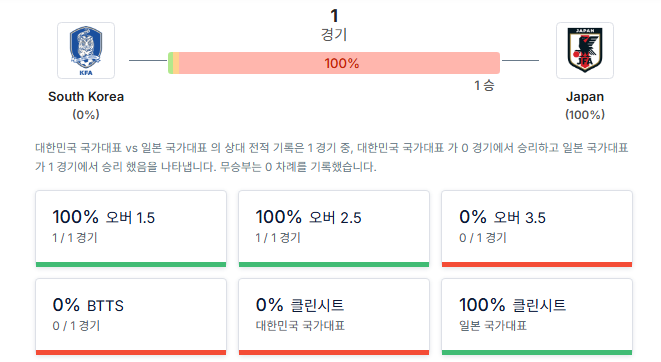Click the red bar under BTTS card
The width and height of the screenshot is (661, 362).
click(x=131, y=353)
